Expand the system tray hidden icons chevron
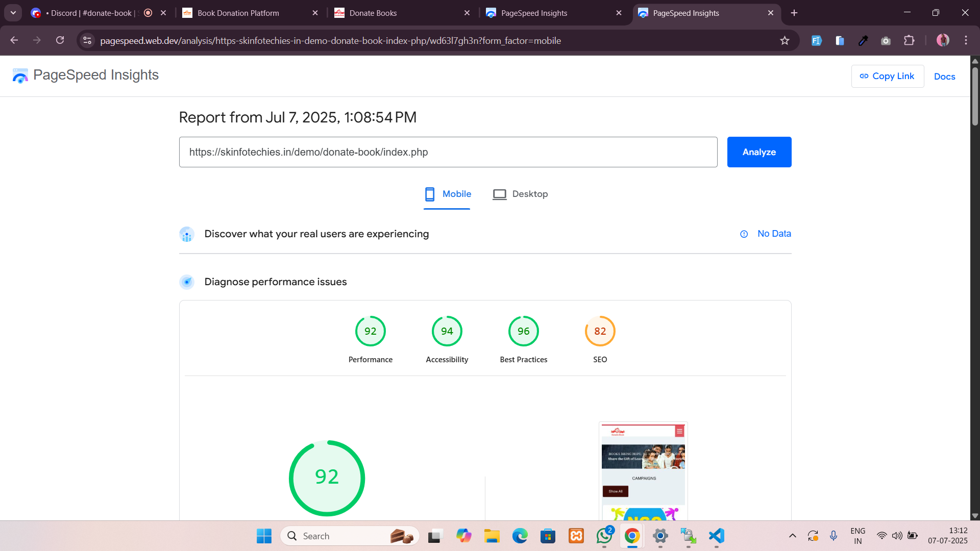The image size is (980, 551). click(x=792, y=536)
